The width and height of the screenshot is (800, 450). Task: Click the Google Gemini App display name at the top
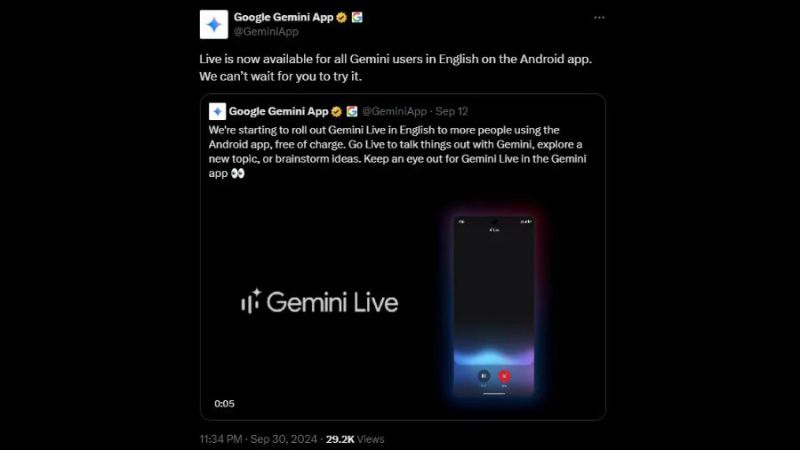coord(283,17)
